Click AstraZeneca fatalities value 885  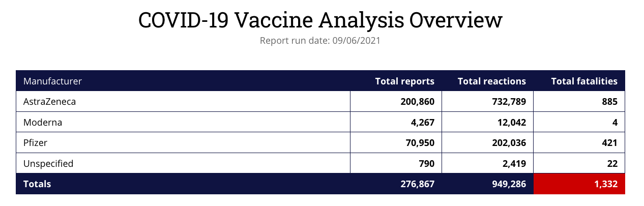pyautogui.click(x=609, y=102)
